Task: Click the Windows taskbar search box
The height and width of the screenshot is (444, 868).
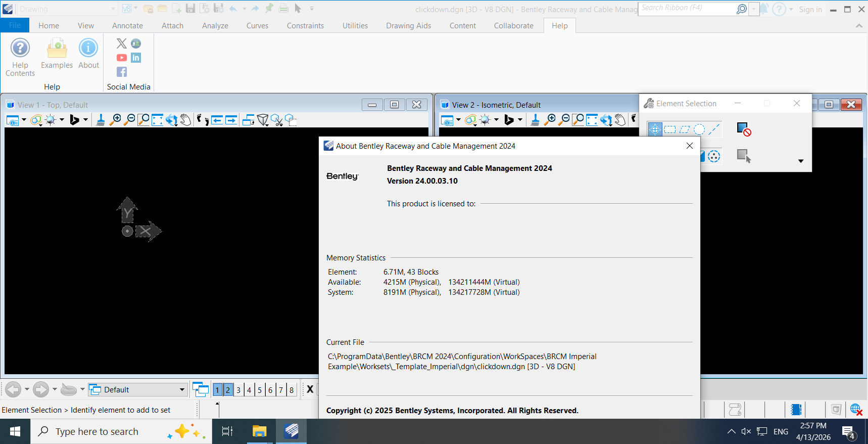Action: pyautogui.click(x=121, y=431)
